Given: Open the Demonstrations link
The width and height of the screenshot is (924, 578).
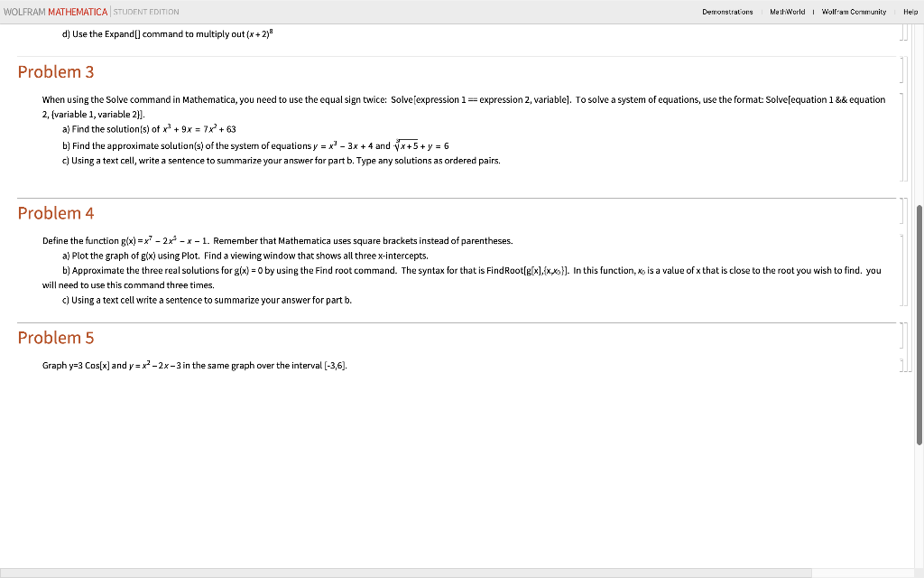Looking at the screenshot, I should coord(727,12).
